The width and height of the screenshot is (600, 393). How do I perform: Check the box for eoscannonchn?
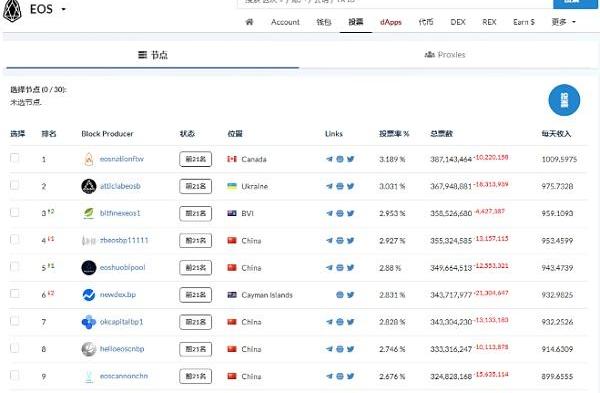[15, 375]
